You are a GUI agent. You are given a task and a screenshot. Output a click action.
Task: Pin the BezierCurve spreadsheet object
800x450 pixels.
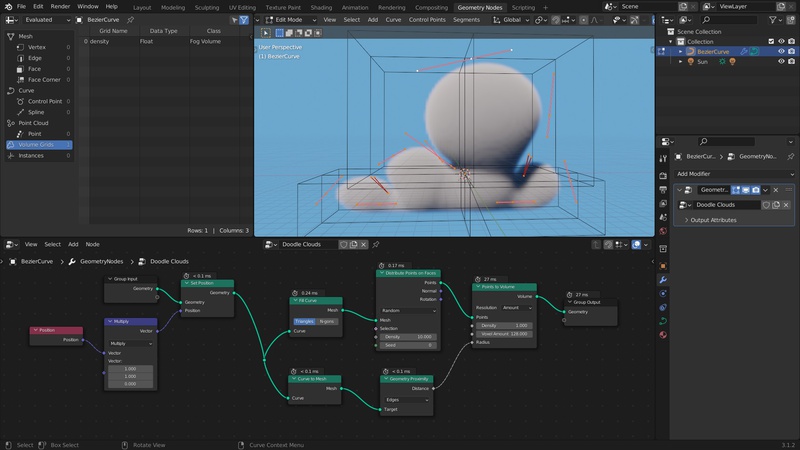[x=131, y=19]
